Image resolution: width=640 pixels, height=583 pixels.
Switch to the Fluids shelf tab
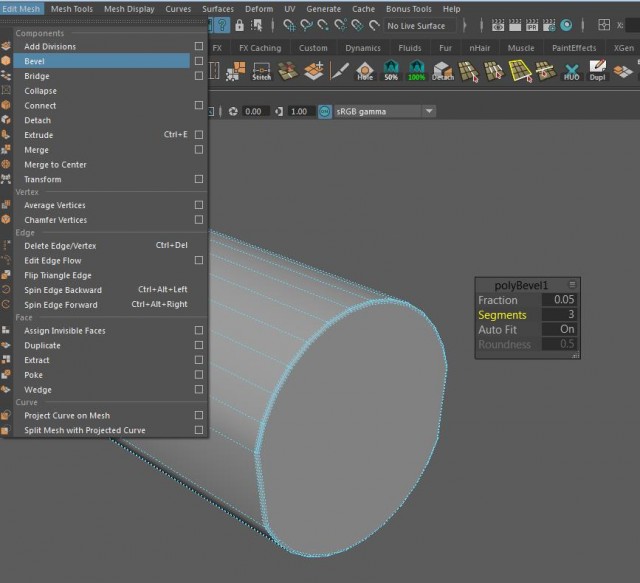coord(409,48)
